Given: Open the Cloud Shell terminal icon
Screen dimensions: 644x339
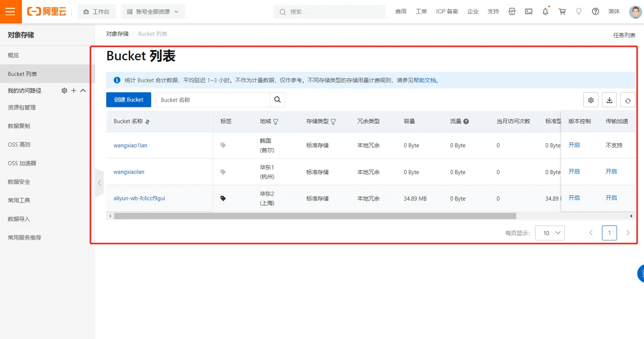Looking at the screenshot, I should coord(529,12).
